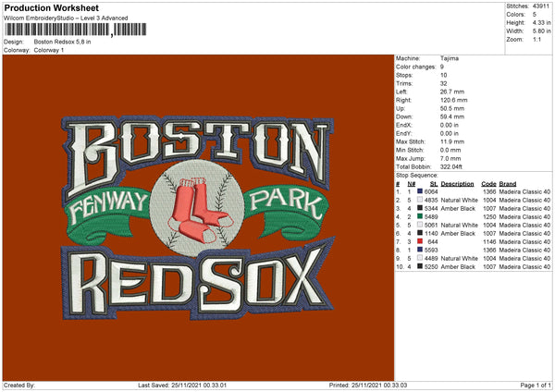Click the 'Code' column header
The image size is (555, 392).
point(488,184)
